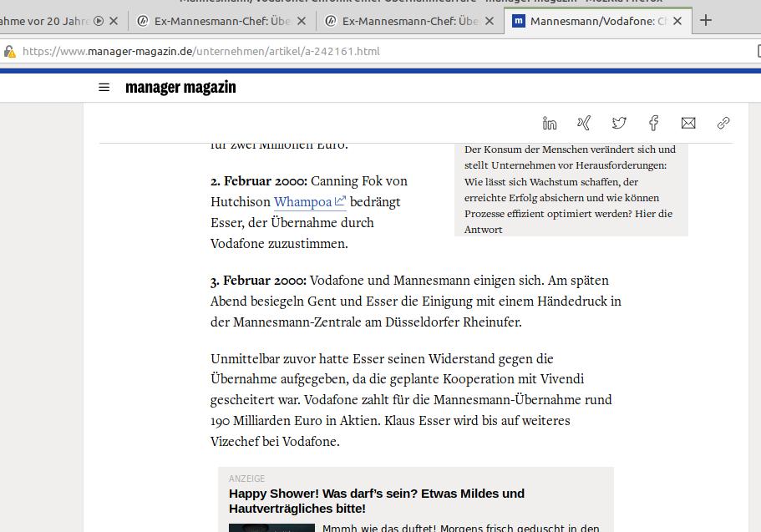
Task: Click the '2. Februar 2000:' date heading
Action: [259, 181]
